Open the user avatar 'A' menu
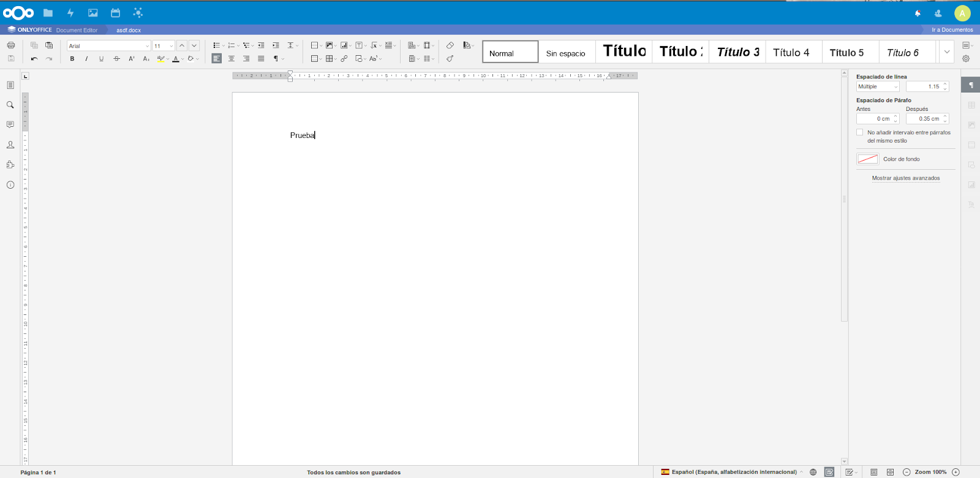The image size is (980, 478). (962, 13)
